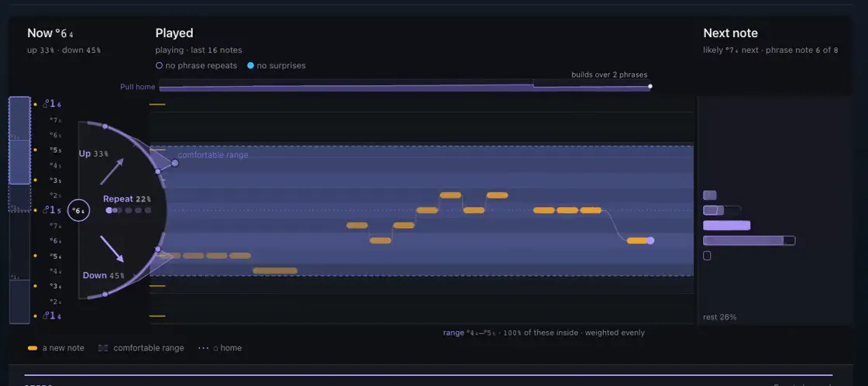
Task: Click the °4₄ pitch label
Action: point(55,271)
